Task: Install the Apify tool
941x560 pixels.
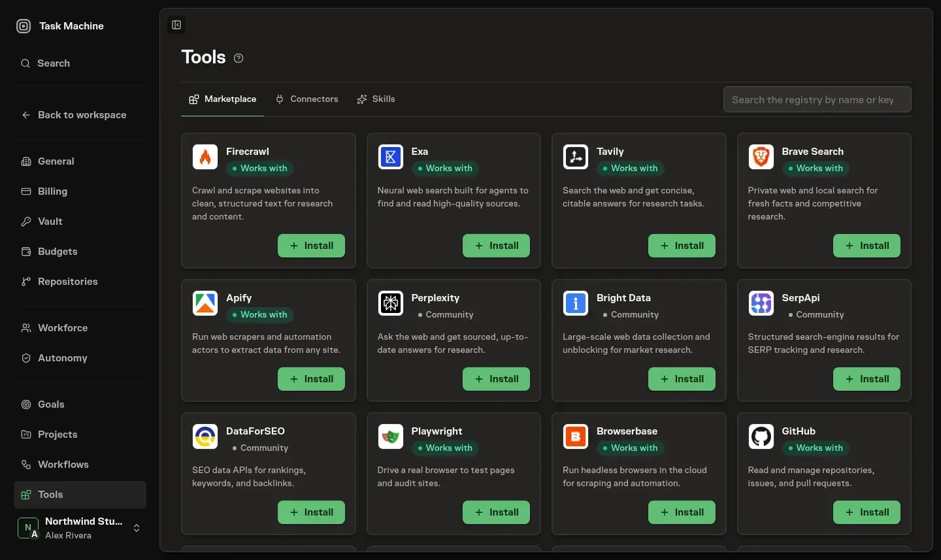Action: click(311, 379)
